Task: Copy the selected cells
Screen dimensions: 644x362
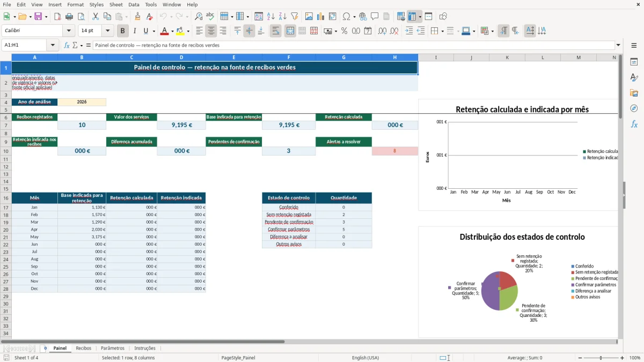Action: [107, 17]
